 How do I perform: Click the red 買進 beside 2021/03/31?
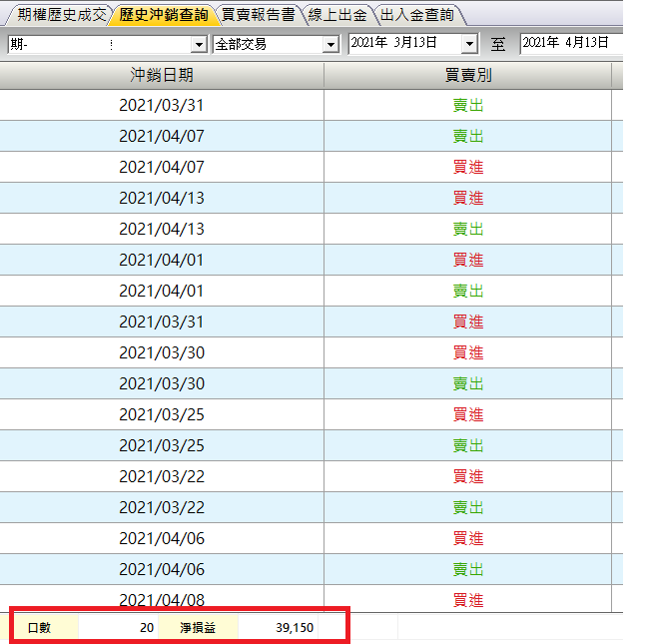pos(468,322)
